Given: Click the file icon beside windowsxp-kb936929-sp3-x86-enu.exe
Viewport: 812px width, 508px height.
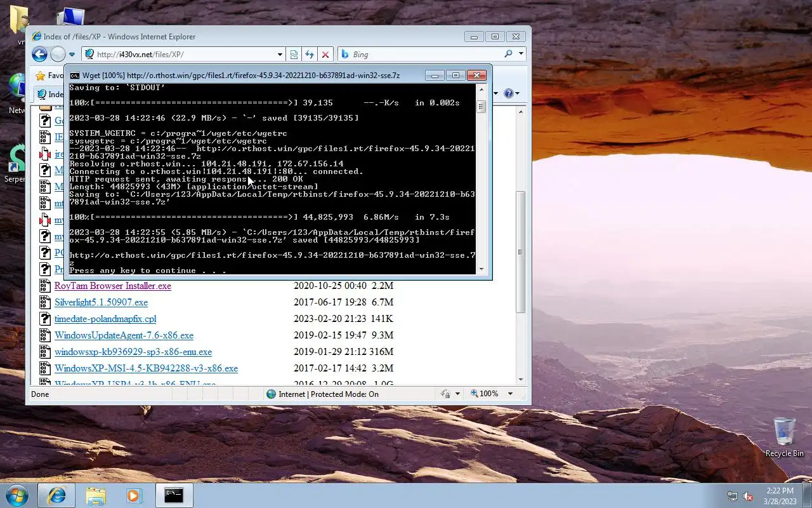Looking at the screenshot, I should 45,352.
